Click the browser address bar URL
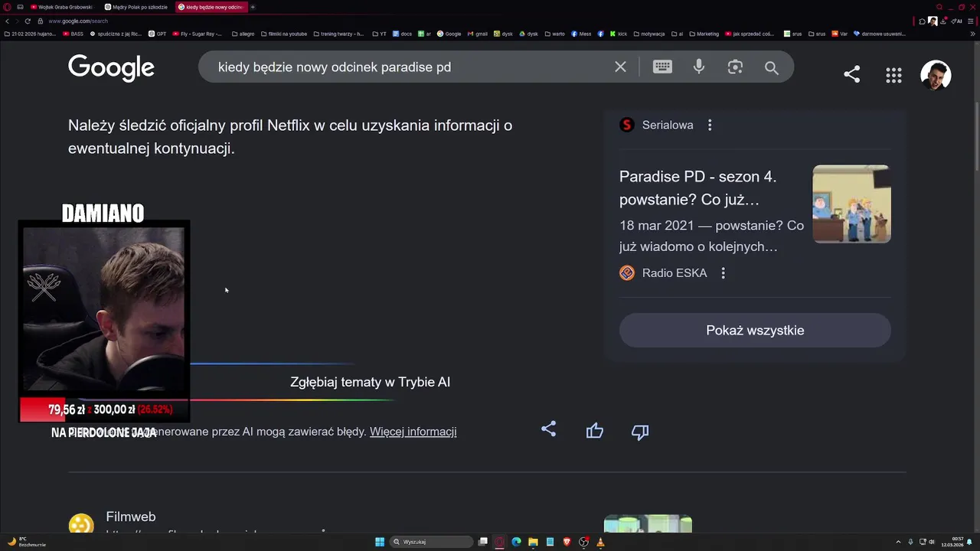 pyautogui.click(x=78, y=21)
